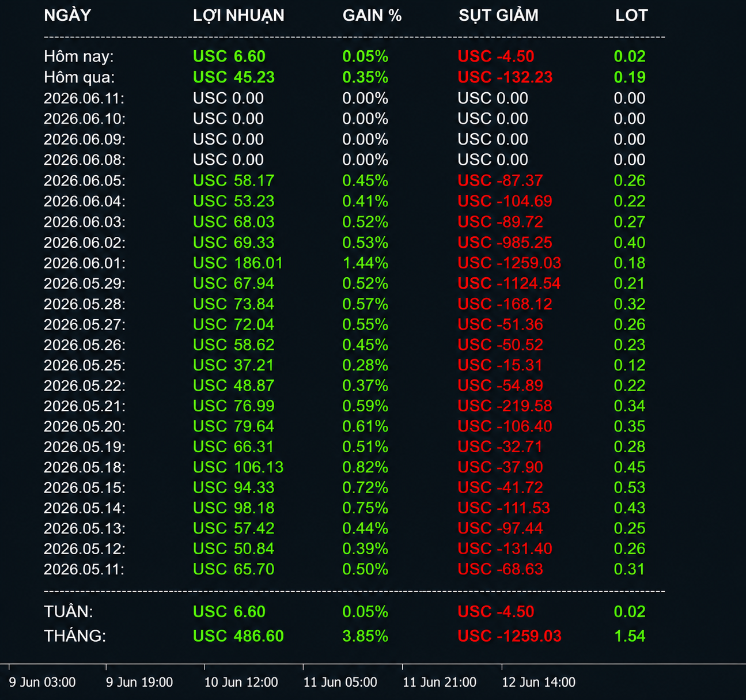
Task: Click drawdown value USC -97.44
Action: pyautogui.click(x=501, y=528)
